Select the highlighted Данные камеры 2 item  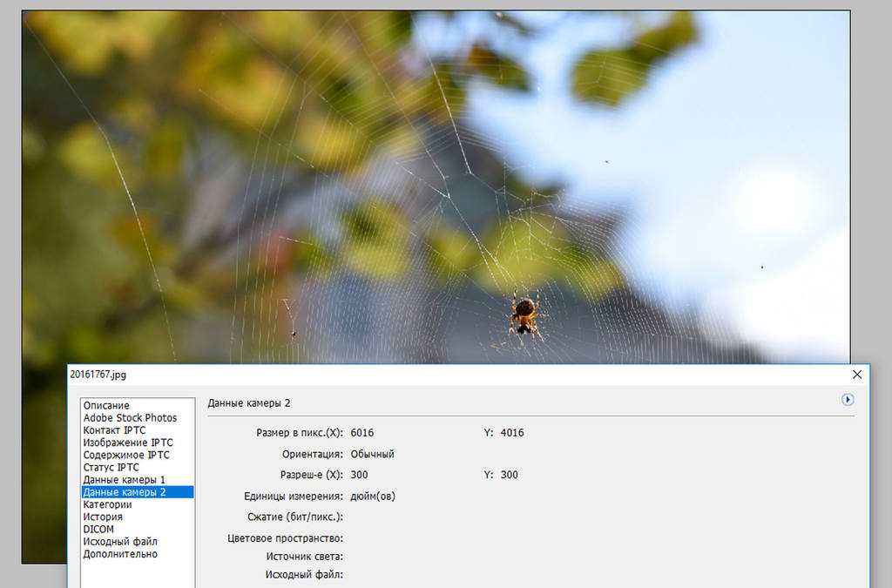pos(137,492)
